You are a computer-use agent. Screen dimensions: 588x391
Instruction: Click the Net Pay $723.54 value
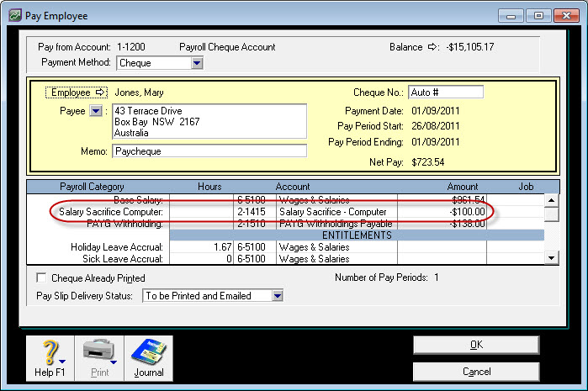click(428, 162)
